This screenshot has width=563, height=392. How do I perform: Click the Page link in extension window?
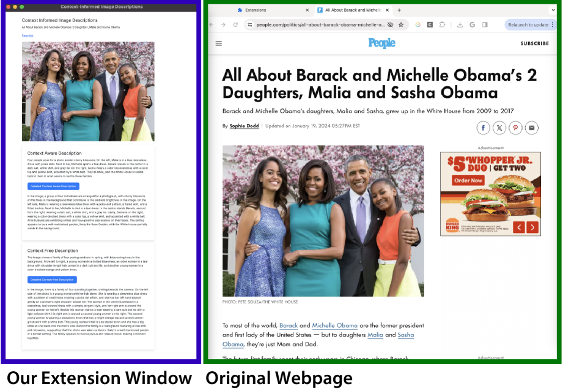28,35
